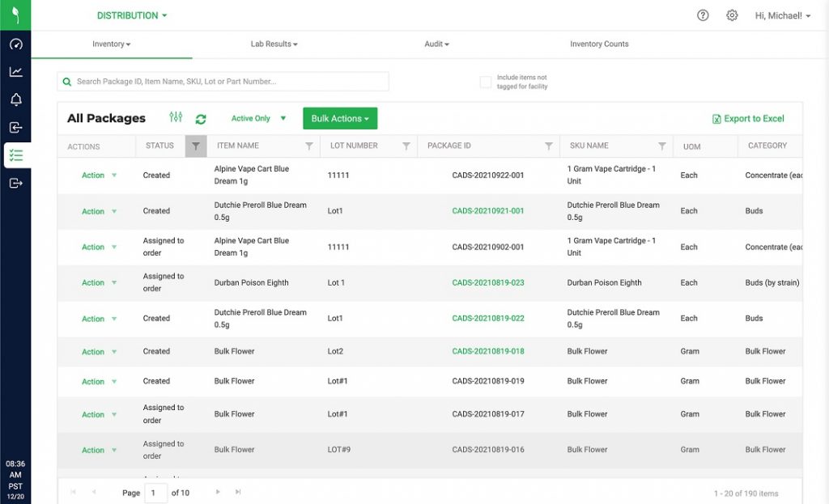Viewport: 829px width, 504px height.
Task: Switch to the Inventory Counts tab
Action: click(599, 44)
